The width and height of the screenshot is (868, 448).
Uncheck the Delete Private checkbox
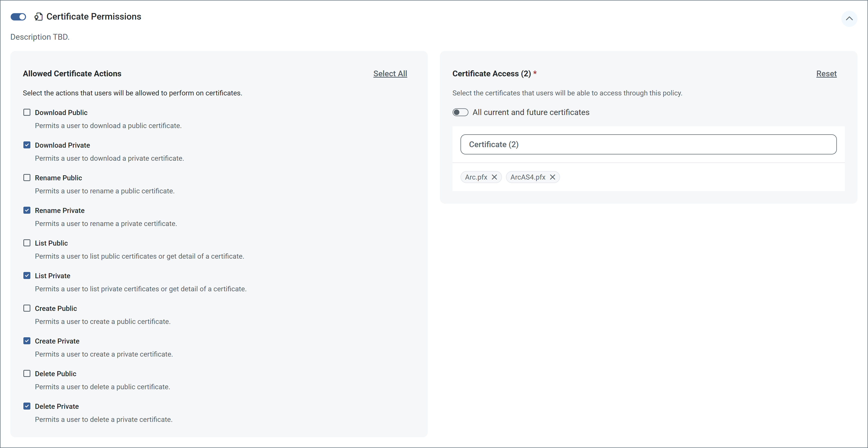tap(27, 406)
